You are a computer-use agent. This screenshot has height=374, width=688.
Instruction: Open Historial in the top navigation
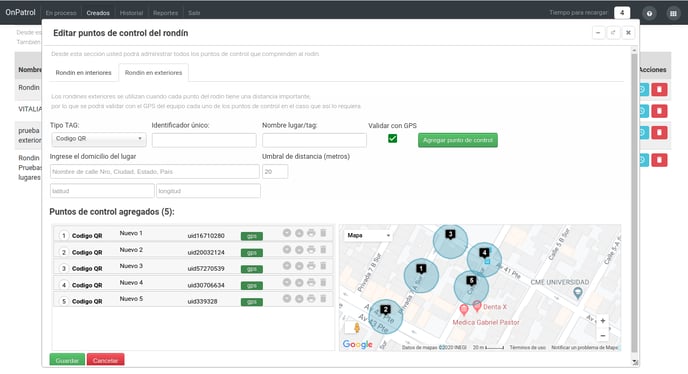pos(131,13)
